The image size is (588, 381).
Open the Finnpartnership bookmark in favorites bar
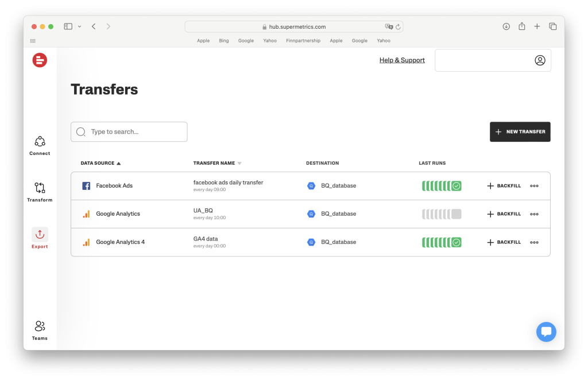point(303,41)
